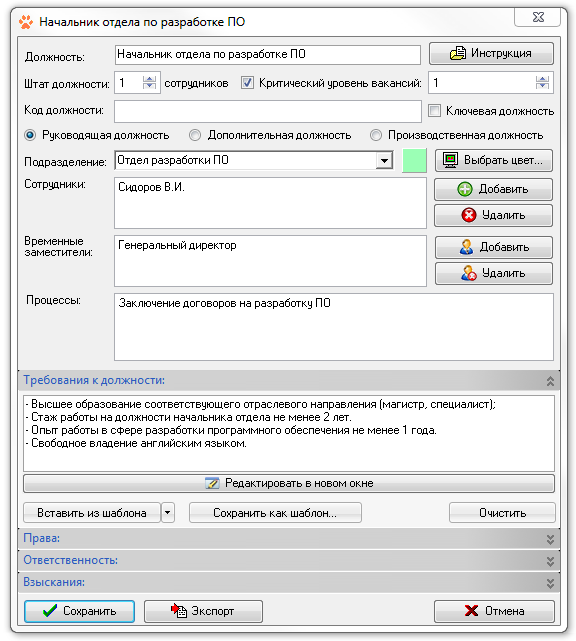The height and width of the screenshot is (641, 576).
Task: Click the monitor icon for Выбрать цвет
Action: [450, 160]
